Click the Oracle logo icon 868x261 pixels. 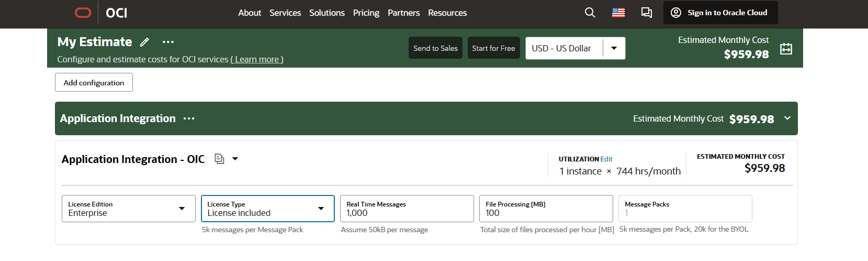(83, 13)
